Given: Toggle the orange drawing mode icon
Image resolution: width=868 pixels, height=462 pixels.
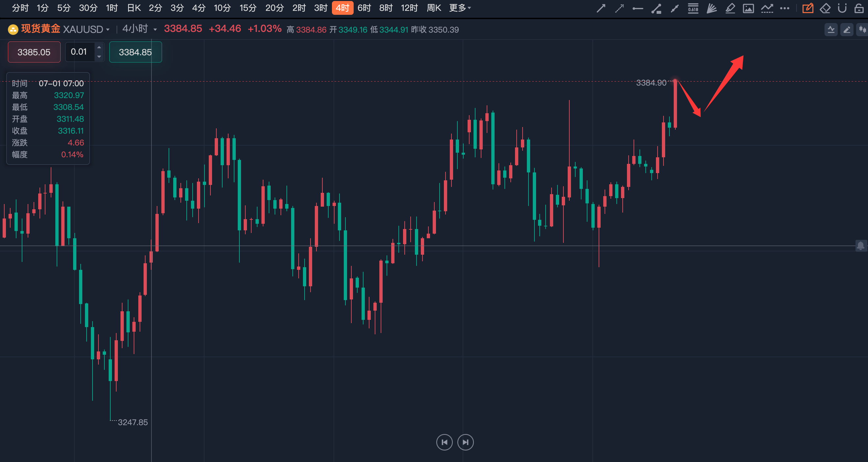Looking at the screenshot, I should (x=808, y=8).
